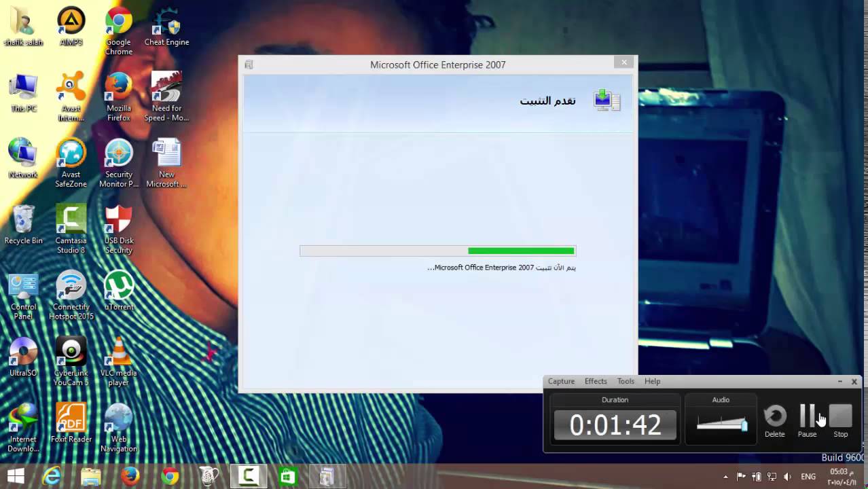This screenshot has width=868, height=489.
Task: Open Web Navigation desktop shortcut
Action: coord(118,428)
